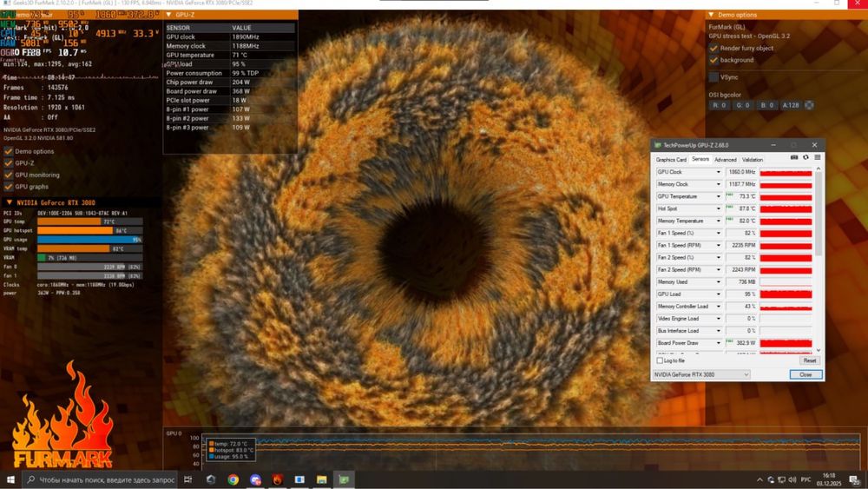The height and width of the screenshot is (489, 868).
Task: Click R: 0 color field
Action: (x=719, y=105)
